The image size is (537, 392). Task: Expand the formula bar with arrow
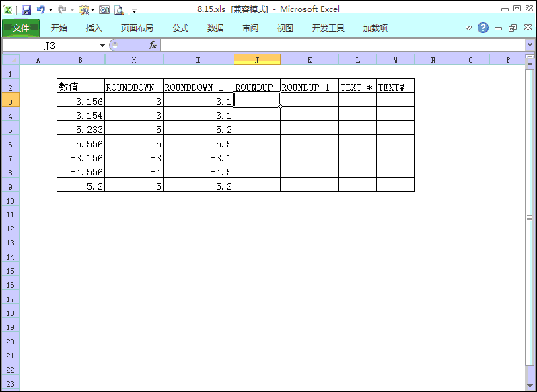coord(530,45)
